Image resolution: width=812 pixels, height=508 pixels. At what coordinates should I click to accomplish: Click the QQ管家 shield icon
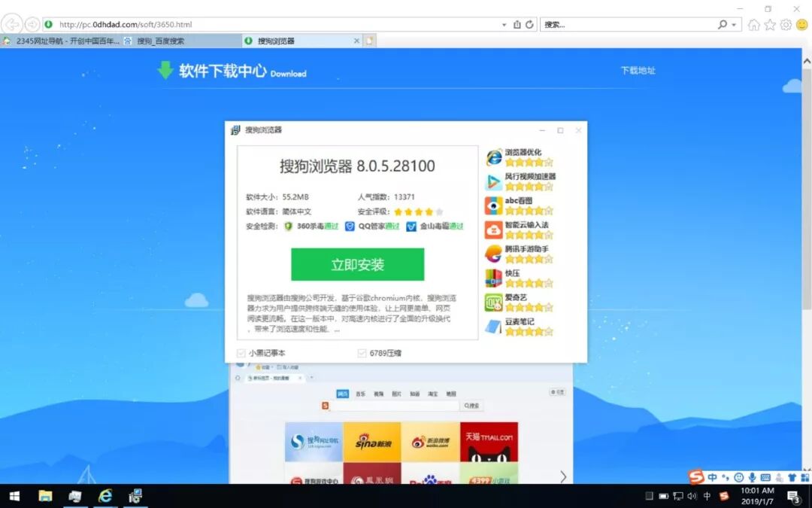pyautogui.click(x=350, y=227)
